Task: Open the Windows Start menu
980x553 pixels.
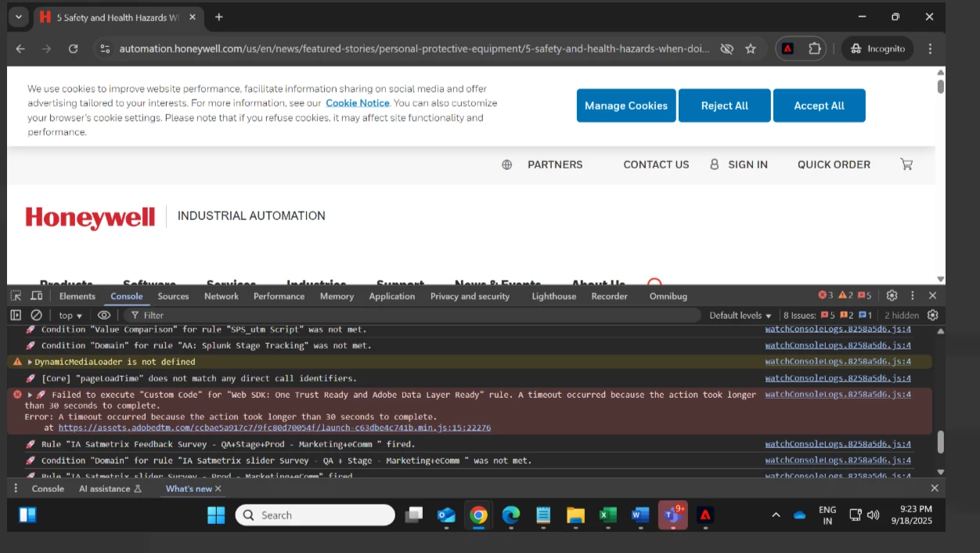Action: [216, 515]
